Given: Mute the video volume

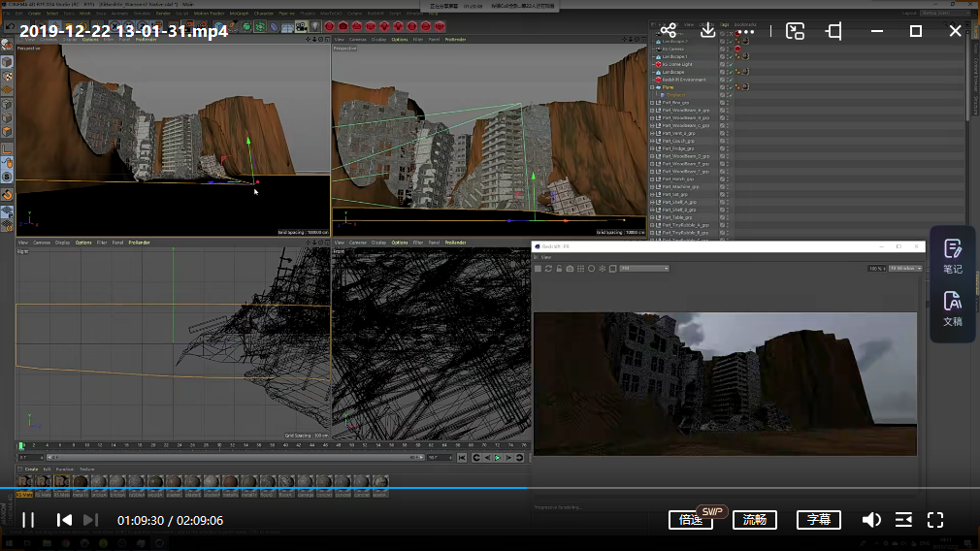Looking at the screenshot, I should pos(871,520).
